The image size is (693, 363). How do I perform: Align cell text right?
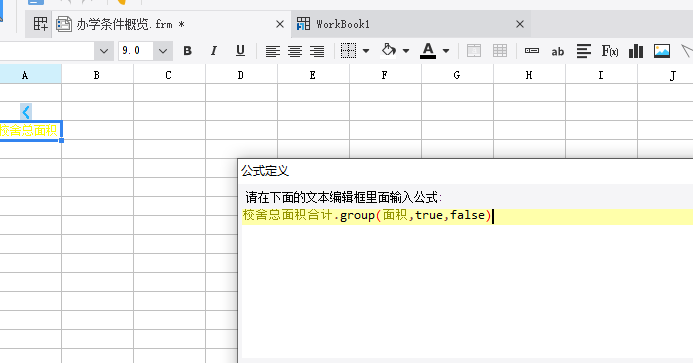coord(317,51)
